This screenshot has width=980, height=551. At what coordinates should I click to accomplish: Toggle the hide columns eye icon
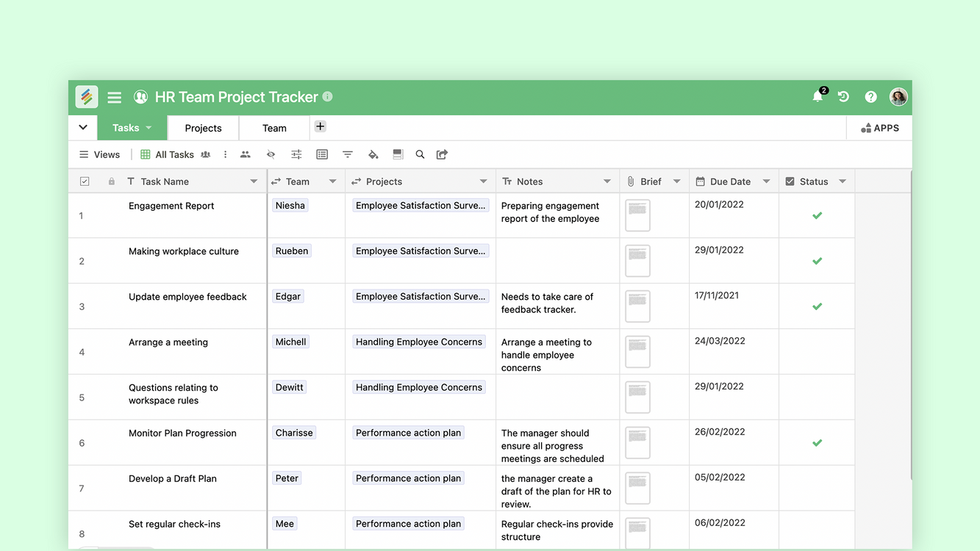(271, 154)
